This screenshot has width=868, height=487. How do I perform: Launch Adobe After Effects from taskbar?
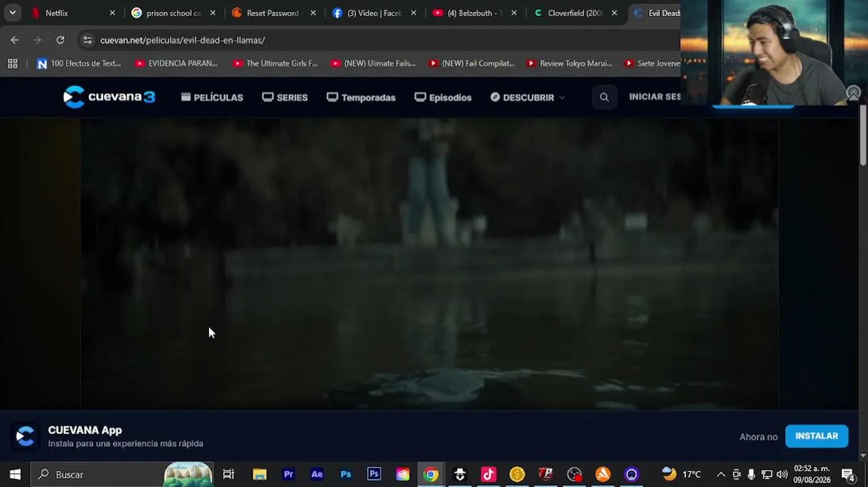point(317,474)
